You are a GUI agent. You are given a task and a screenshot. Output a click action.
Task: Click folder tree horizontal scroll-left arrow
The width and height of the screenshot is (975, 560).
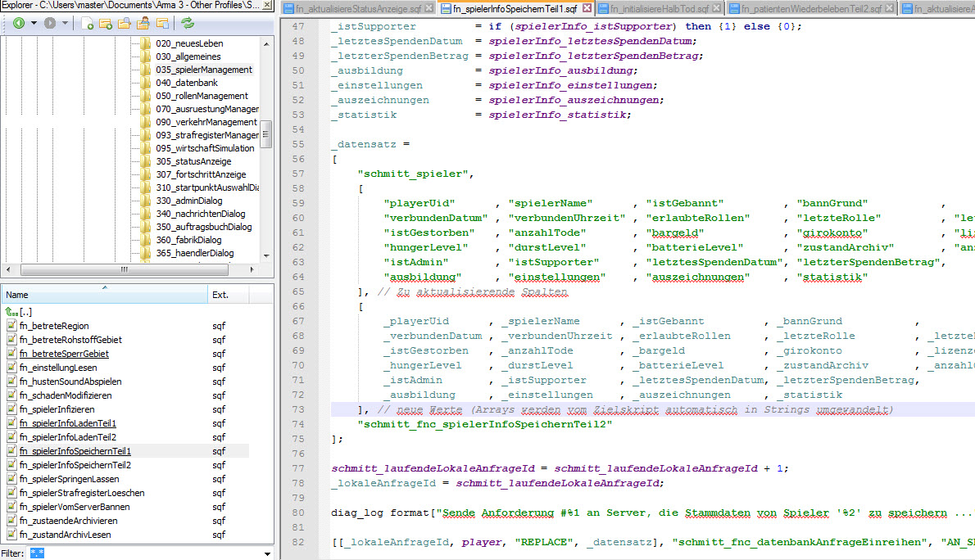coord(8,269)
